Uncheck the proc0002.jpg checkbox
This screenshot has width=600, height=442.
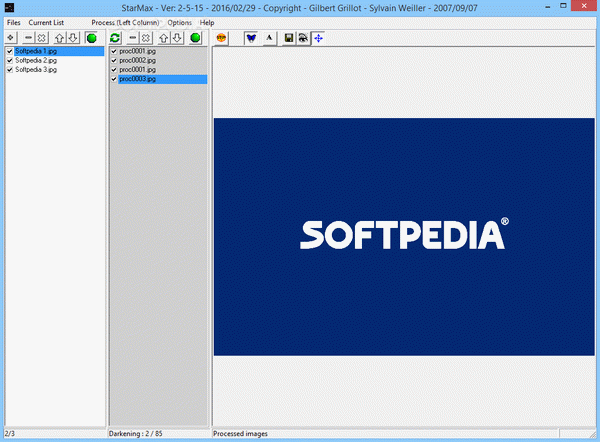click(x=114, y=60)
